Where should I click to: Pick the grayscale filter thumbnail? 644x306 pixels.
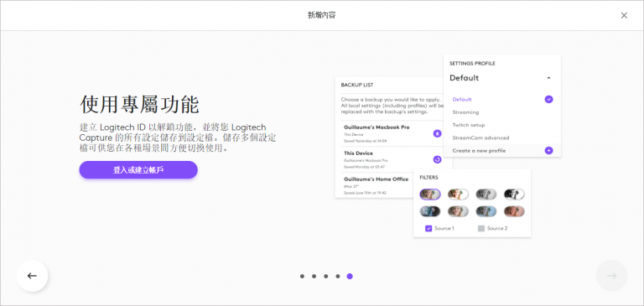(486, 194)
